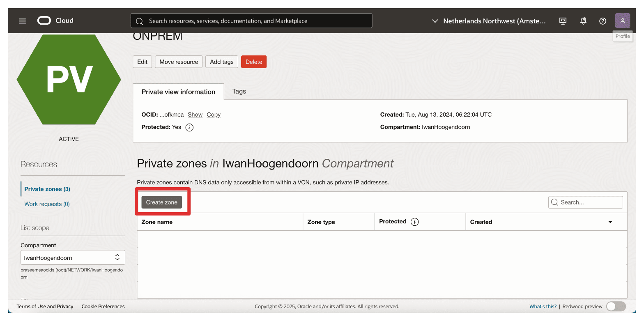Open the notifications bell

click(x=583, y=21)
